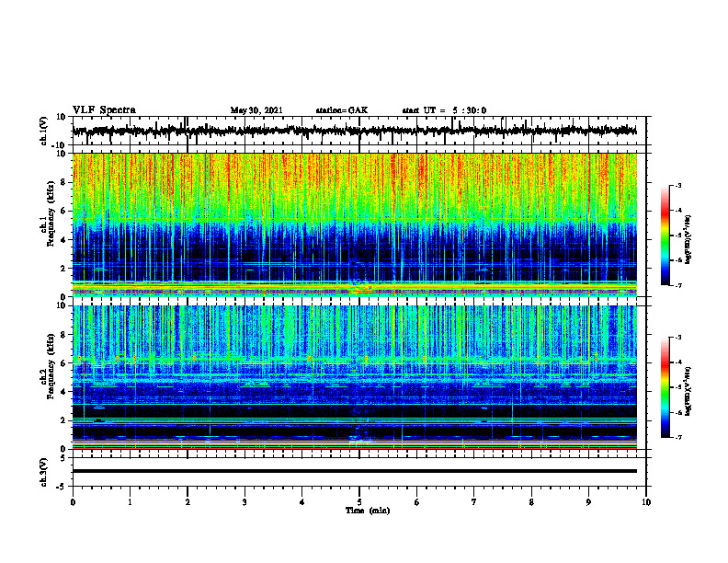Select the "May 30, 2021" date label
The image size is (728, 563).
tap(256, 110)
